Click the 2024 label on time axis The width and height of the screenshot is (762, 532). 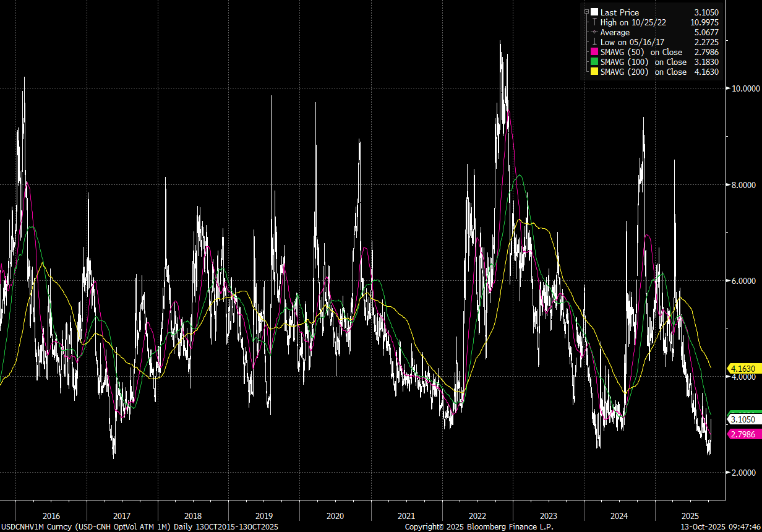coord(619,515)
